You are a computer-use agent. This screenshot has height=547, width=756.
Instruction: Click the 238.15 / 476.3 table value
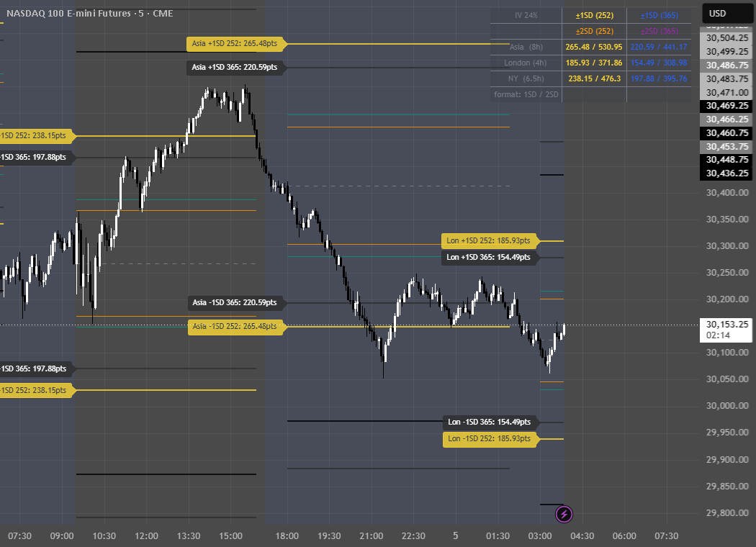pyautogui.click(x=594, y=78)
